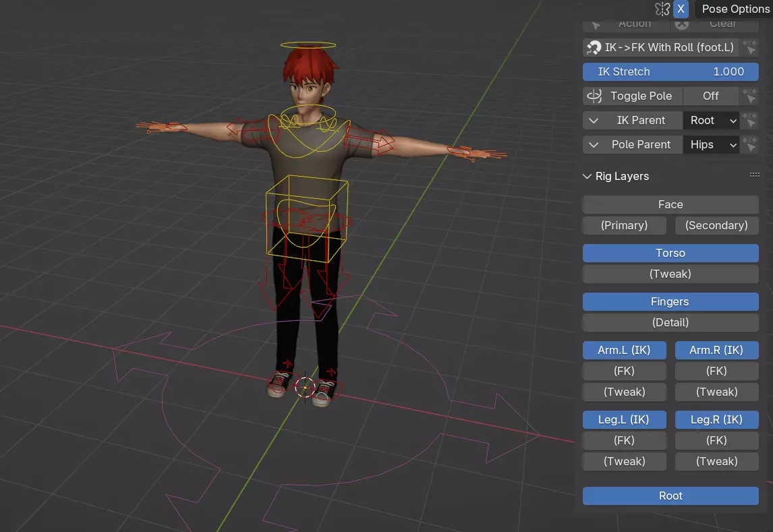
Task: Toggle the Face rig layer
Action: pyautogui.click(x=670, y=204)
